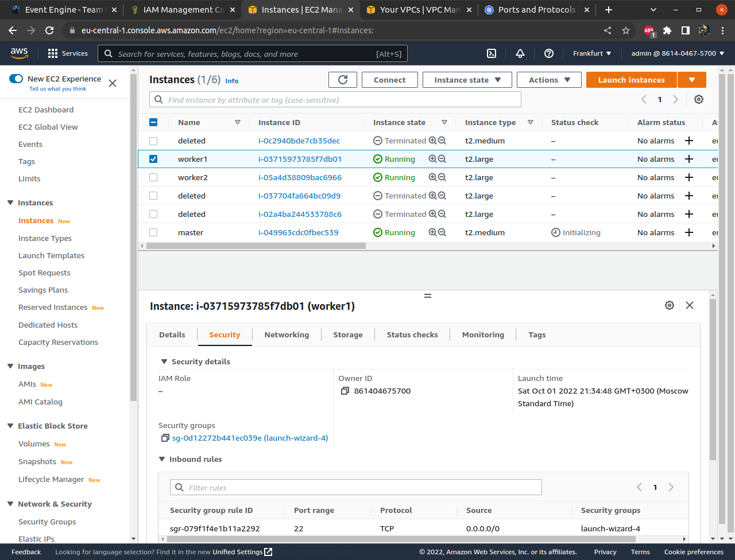The height and width of the screenshot is (560, 735).
Task: Check the box for instance i-02a4ba244533788c6
Action: click(153, 214)
